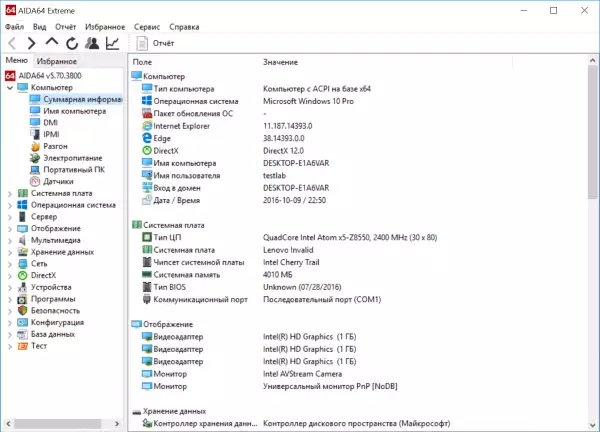Click the vertical scrollbar down arrow

pyautogui.click(x=592, y=424)
